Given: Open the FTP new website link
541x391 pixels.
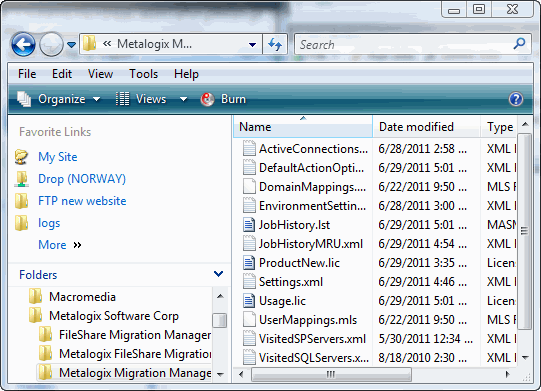Looking at the screenshot, I should 82,201.
